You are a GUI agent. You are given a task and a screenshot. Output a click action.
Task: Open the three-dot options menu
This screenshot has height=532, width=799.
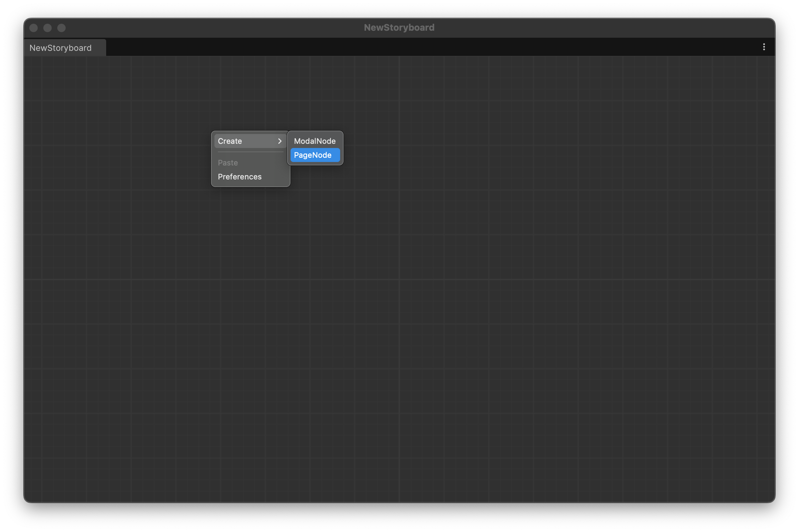click(x=764, y=47)
